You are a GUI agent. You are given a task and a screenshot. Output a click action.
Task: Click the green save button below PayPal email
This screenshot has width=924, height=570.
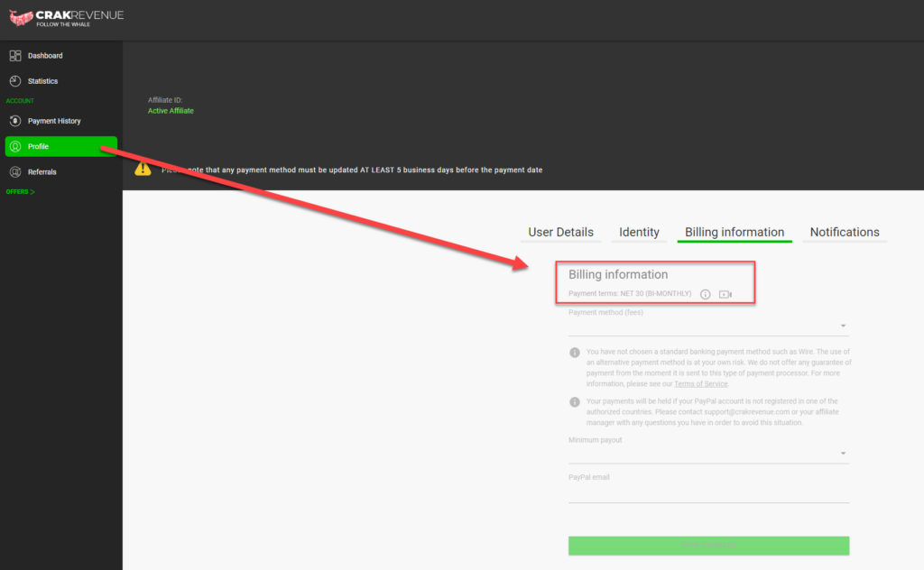point(707,546)
